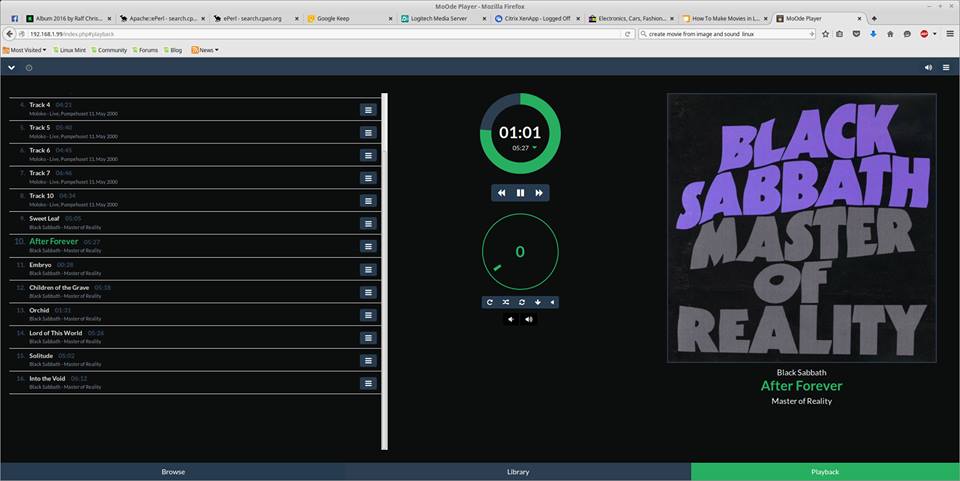Open the Pocket icon in Firefox toolbar
This screenshot has width=960, height=481.
(x=856, y=34)
